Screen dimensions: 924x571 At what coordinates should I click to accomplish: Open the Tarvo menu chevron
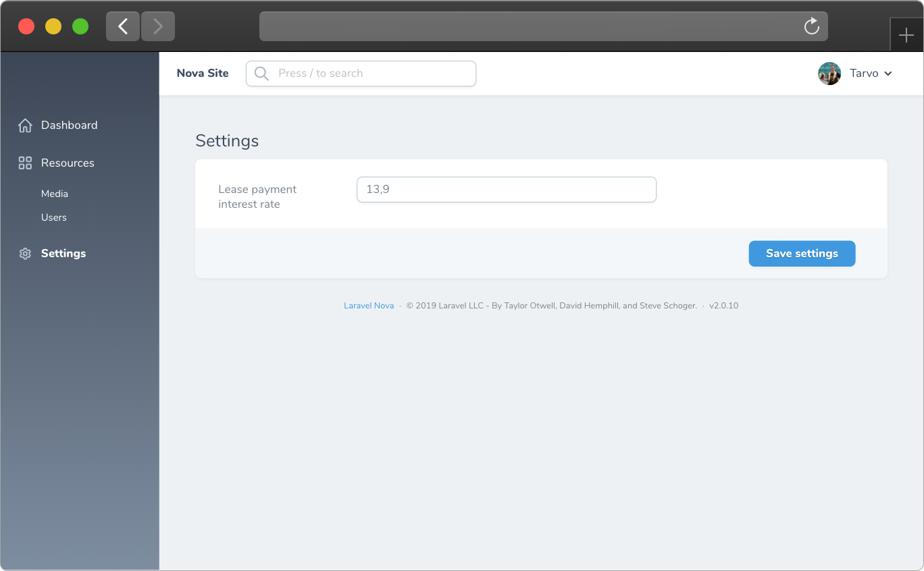(x=889, y=74)
